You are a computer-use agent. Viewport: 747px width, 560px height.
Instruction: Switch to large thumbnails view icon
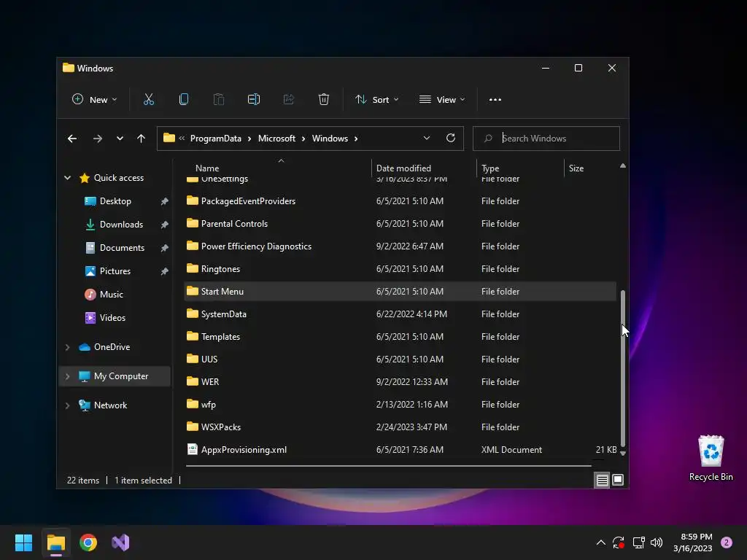[618, 480]
